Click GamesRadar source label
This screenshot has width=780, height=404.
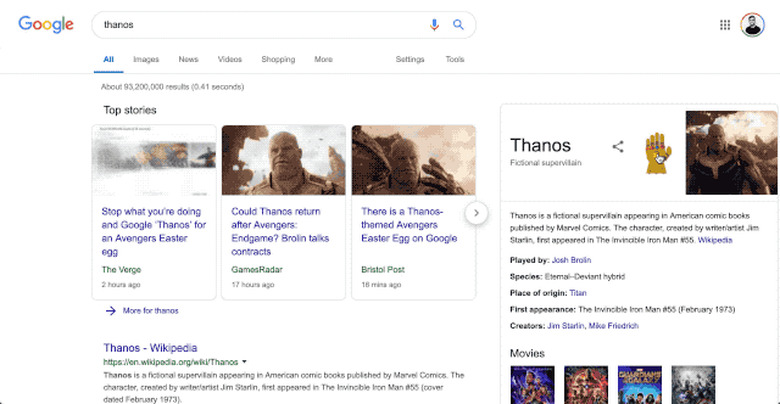pyautogui.click(x=257, y=270)
